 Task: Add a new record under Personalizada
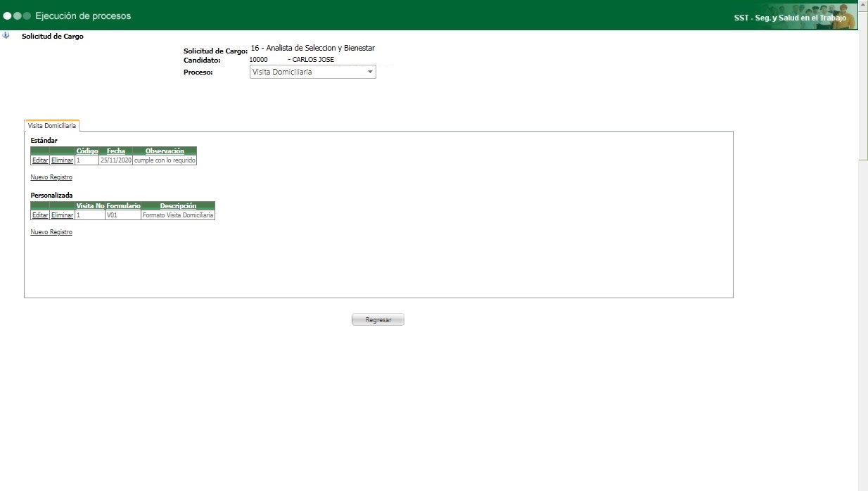coord(51,232)
